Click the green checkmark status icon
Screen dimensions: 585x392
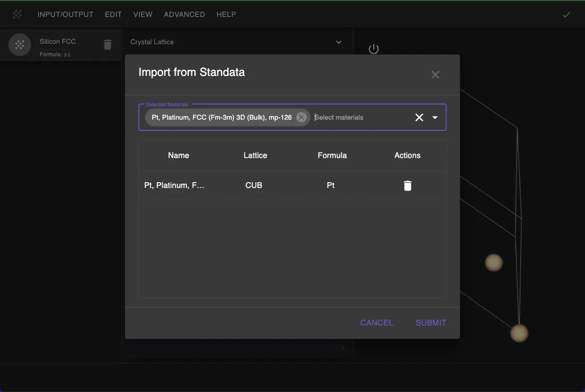coord(566,15)
